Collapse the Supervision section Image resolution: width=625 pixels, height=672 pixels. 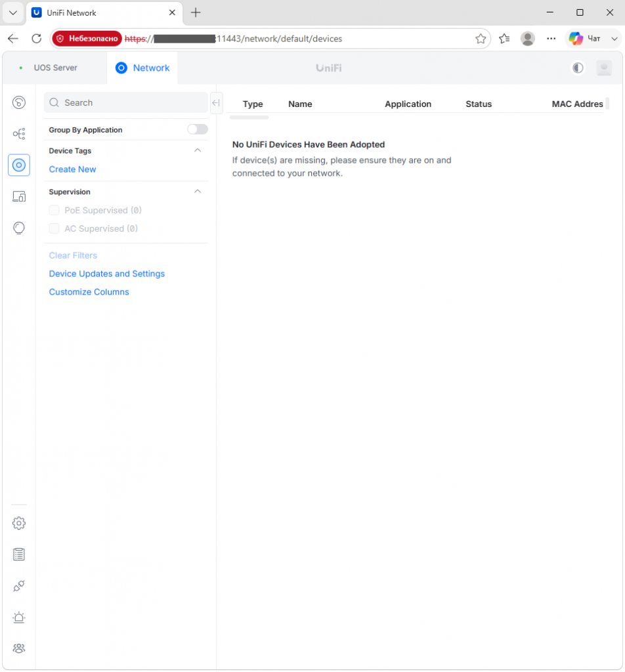pyautogui.click(x=198, y=192)
